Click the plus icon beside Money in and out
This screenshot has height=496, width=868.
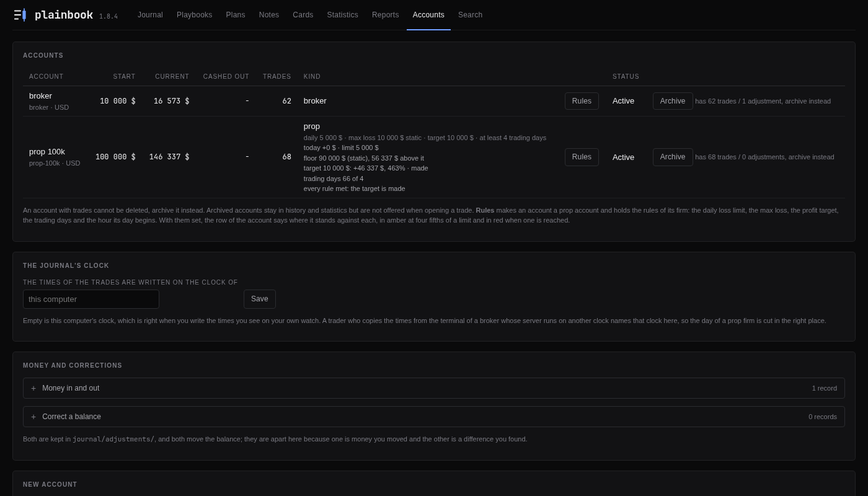(33, 388)
